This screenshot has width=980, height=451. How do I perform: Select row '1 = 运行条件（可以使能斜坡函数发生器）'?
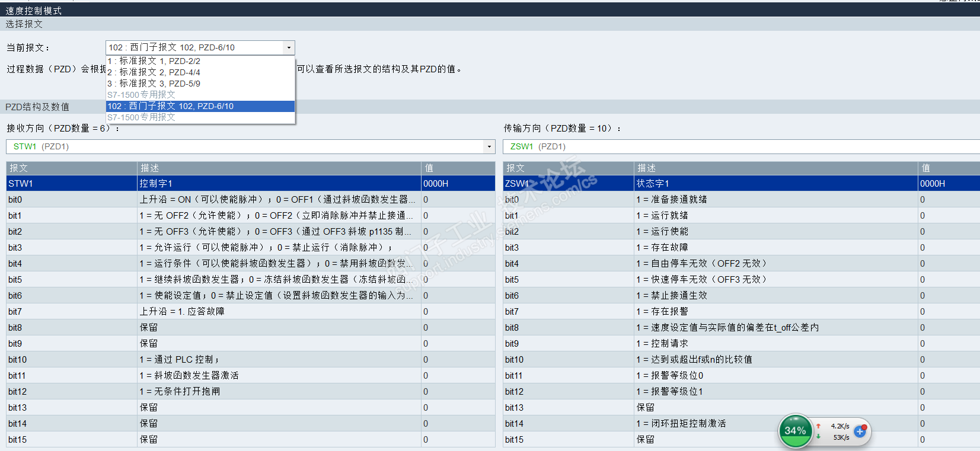pos(251,264)
